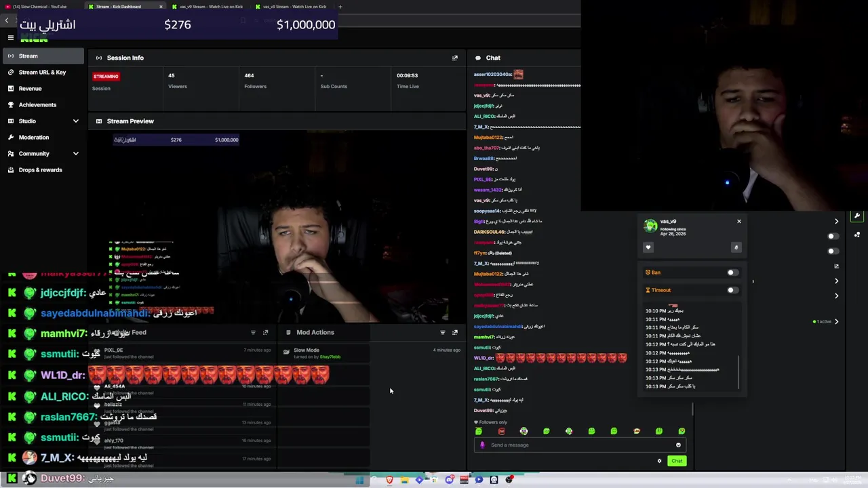The image size is (868, 488).
Task: Open the Mod Actions filter icon
Action: point(443,333)
